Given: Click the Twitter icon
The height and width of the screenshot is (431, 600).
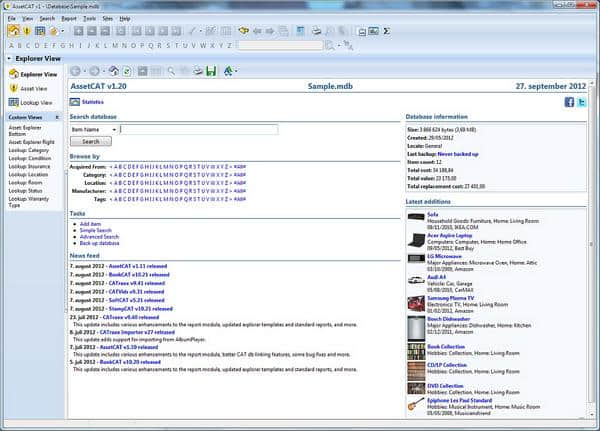Looking at the screenshot, I should pos(582,102).
